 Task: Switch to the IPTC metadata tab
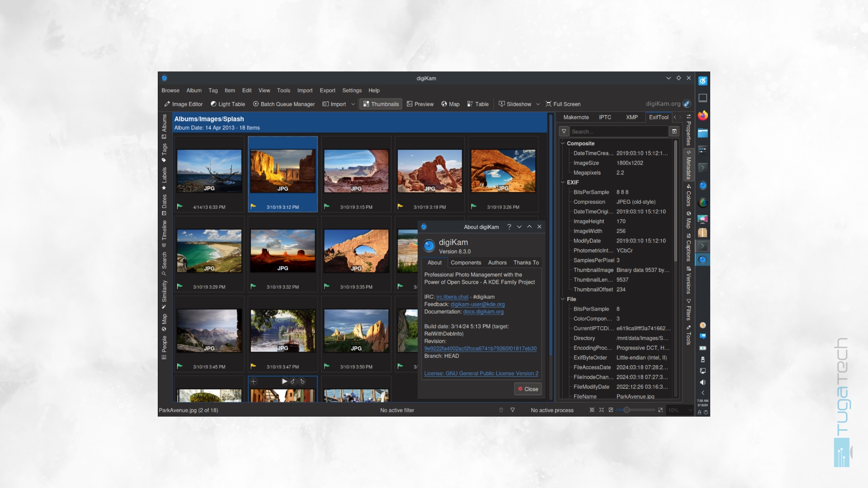click(x=605, y=117)
